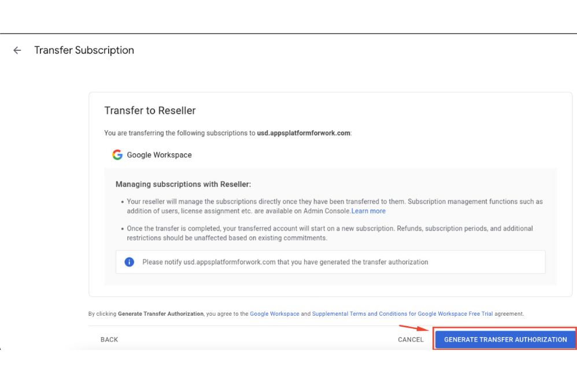
Task: Click the second bullet about transfer completion
Action: [330, 232]
